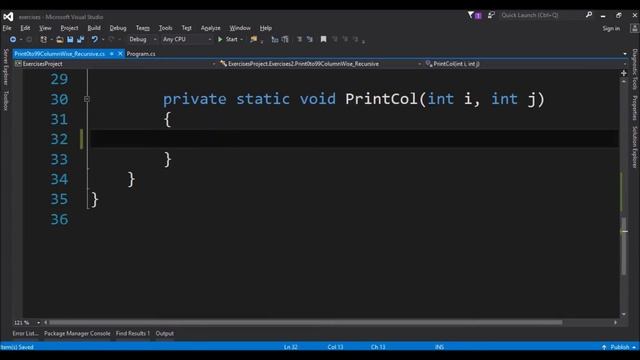Open the document tabs overflow dropdown arrow
The image size is (640, 360).
click(625, 54)
